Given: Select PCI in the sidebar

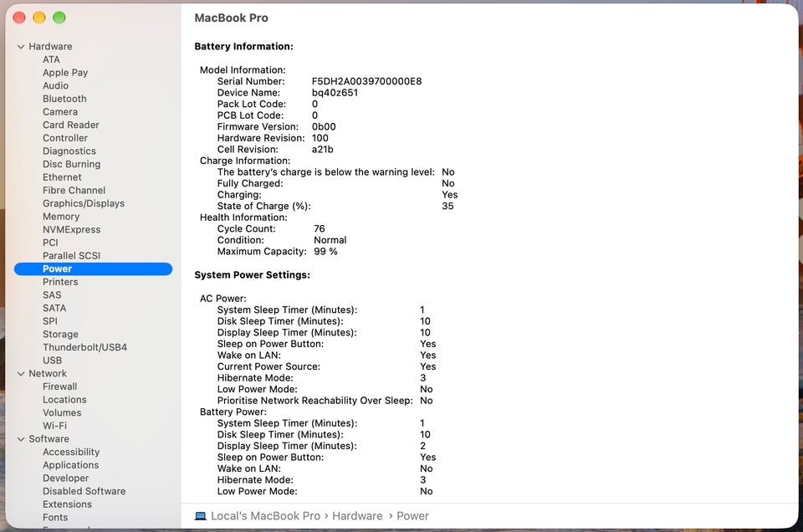Looking at the screenshot, I should [50, 243].
